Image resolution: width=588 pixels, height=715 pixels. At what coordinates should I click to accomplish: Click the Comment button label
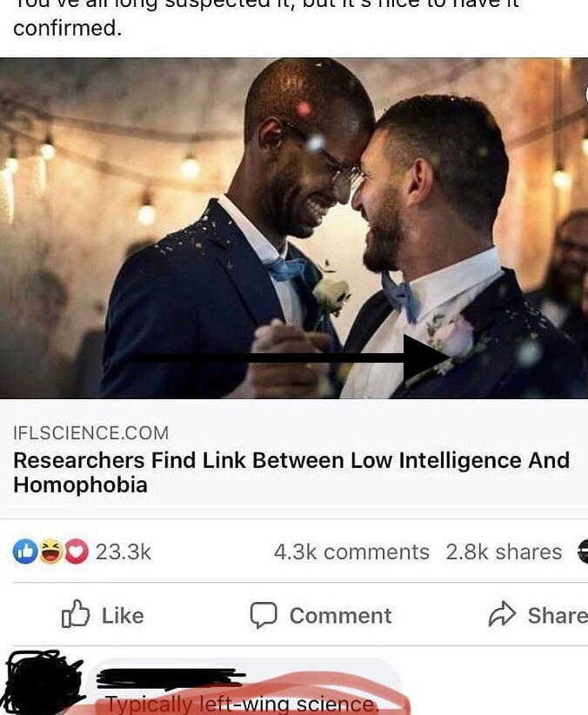pyautogui.click(x=340, y=616)
